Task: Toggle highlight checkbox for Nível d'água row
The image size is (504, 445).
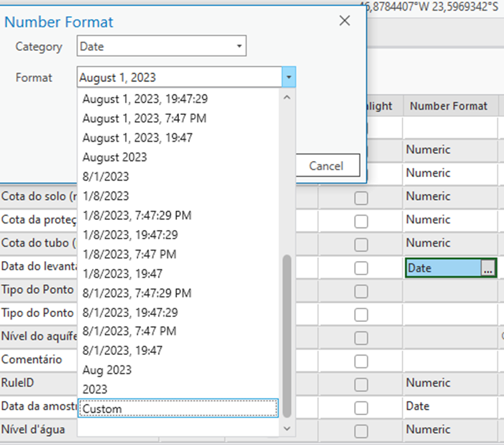Action: [360, 431]
